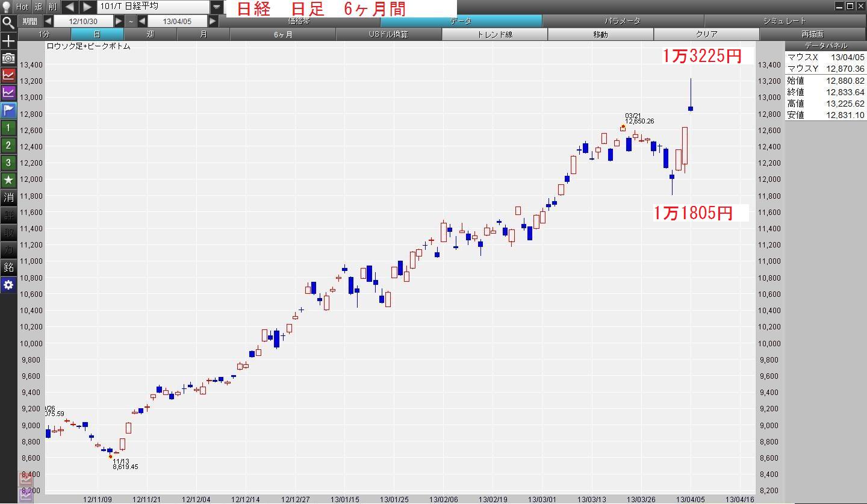The height and width of the screenshot is (504, 867).
Task: Click the crosshair plus tool icon
Action: coord(8,41)
